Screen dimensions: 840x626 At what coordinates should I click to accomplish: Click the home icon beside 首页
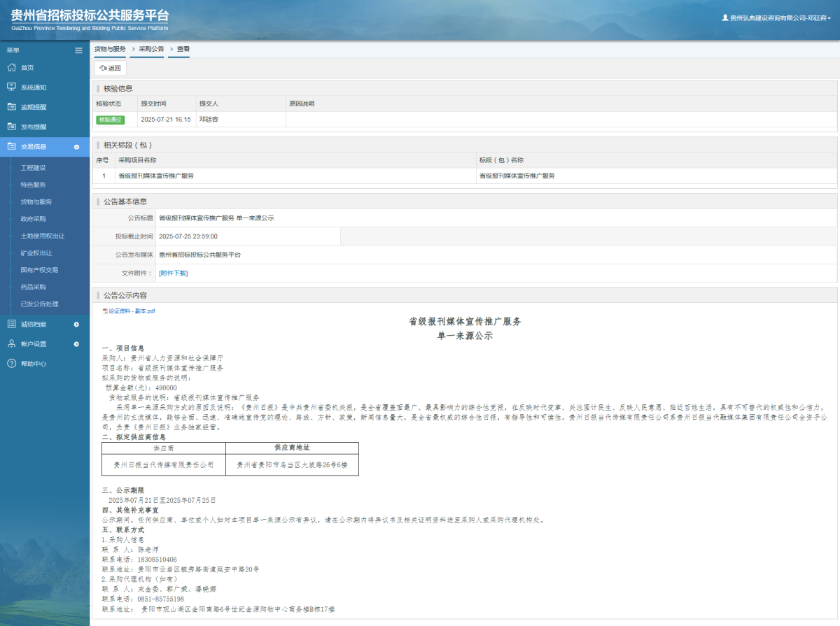point(10,67)
